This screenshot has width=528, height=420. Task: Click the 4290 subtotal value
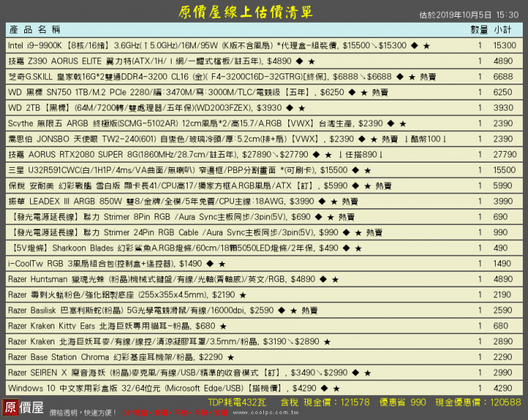pos(503,388)
